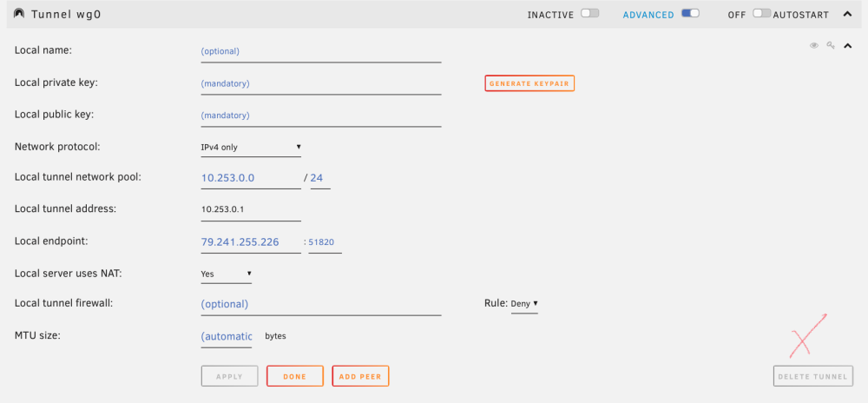Click the key icon near top right

(x=831, y=46)
